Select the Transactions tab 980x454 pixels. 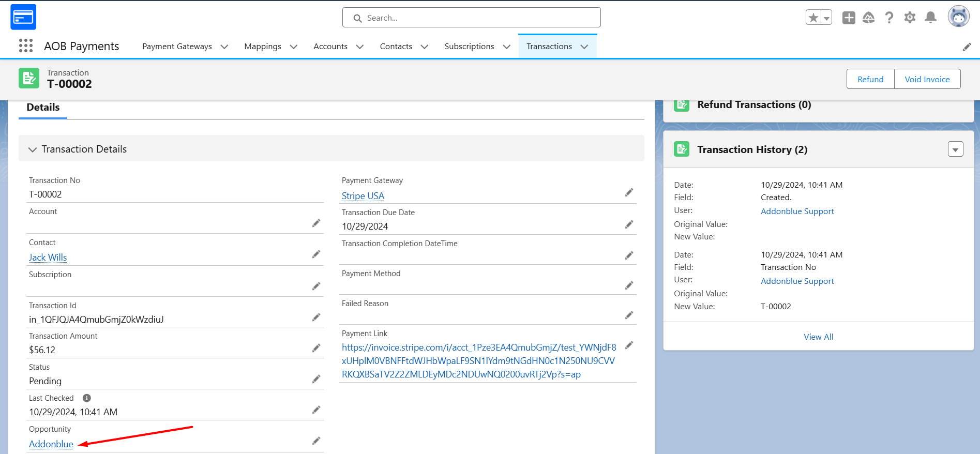coord(549,47)
